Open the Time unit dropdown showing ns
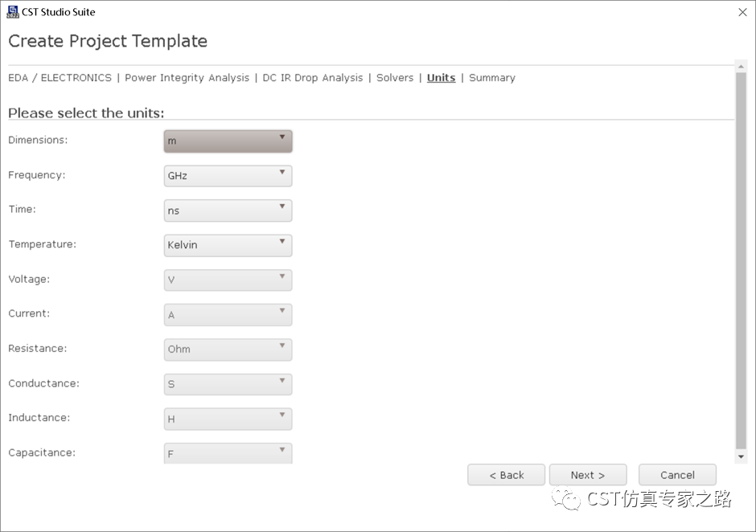The height and width of the screenshot is (532, 756). (228, 211)
